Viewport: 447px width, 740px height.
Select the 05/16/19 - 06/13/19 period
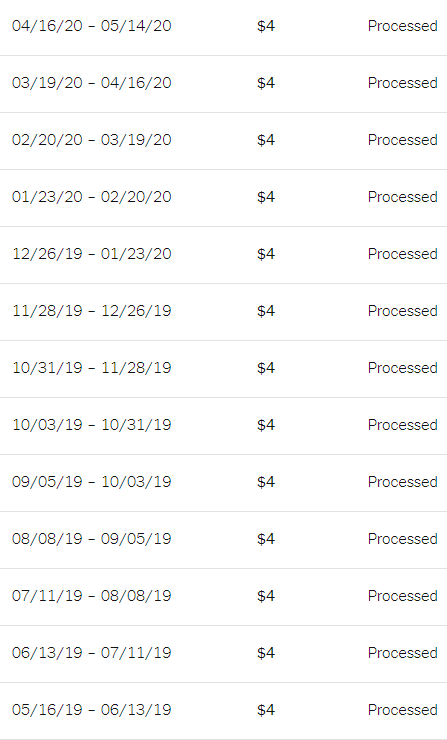click(x=92, y=710)
